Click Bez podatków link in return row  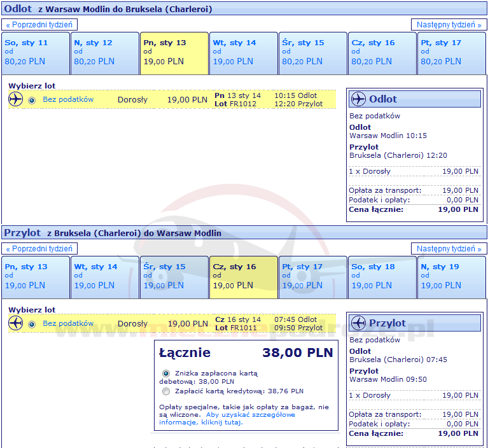tap(68, 323)
